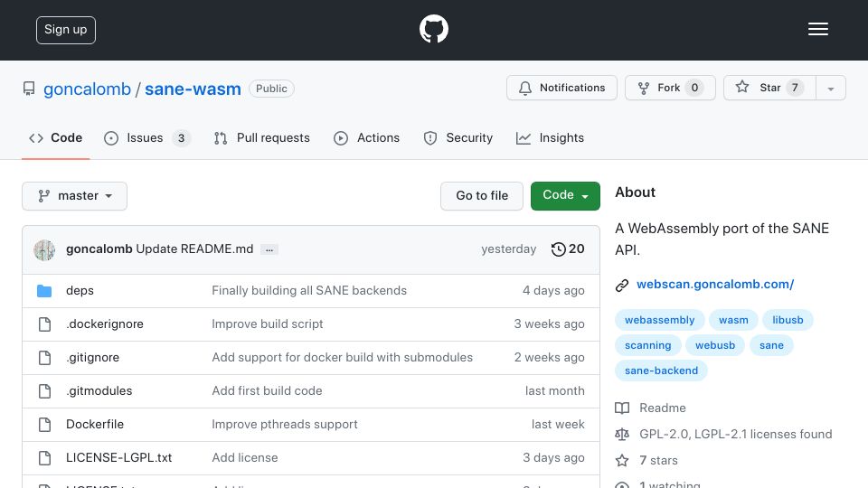Open 'Finally building all SANE backends' commit
This screenshot has height=488, width=868.
point(309,290)
